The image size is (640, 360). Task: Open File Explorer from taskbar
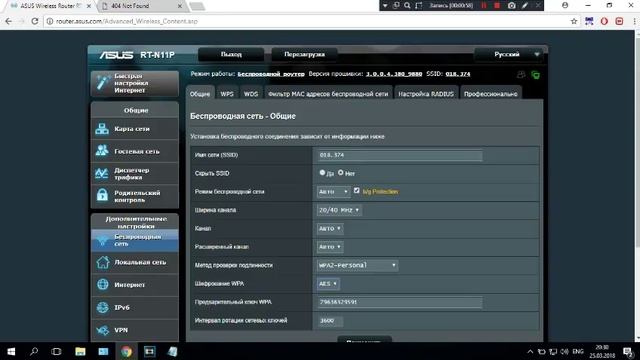[x=80, y=351]
